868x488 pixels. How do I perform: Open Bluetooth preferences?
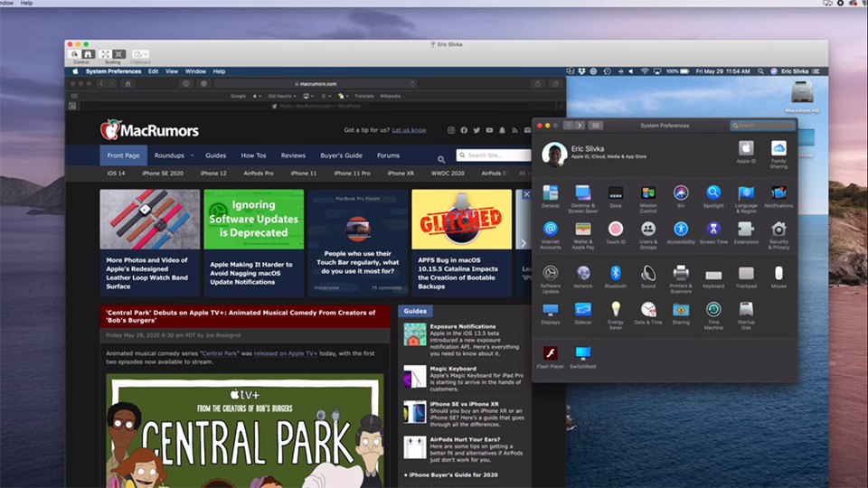(616, 277)
